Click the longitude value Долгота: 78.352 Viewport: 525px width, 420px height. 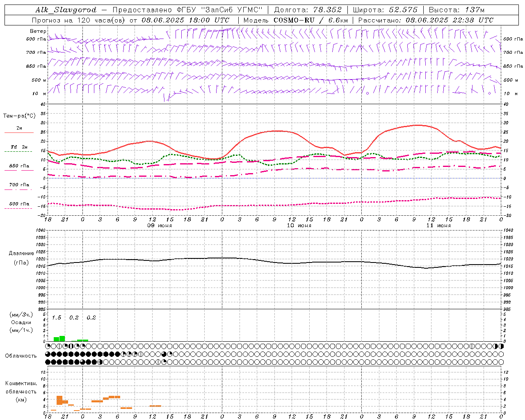coord(308,10)
